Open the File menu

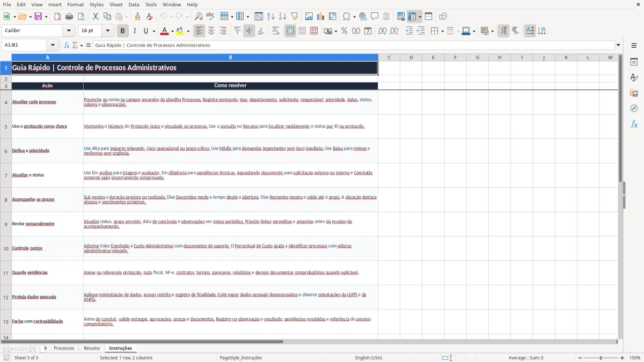click(x=7, y=4)
